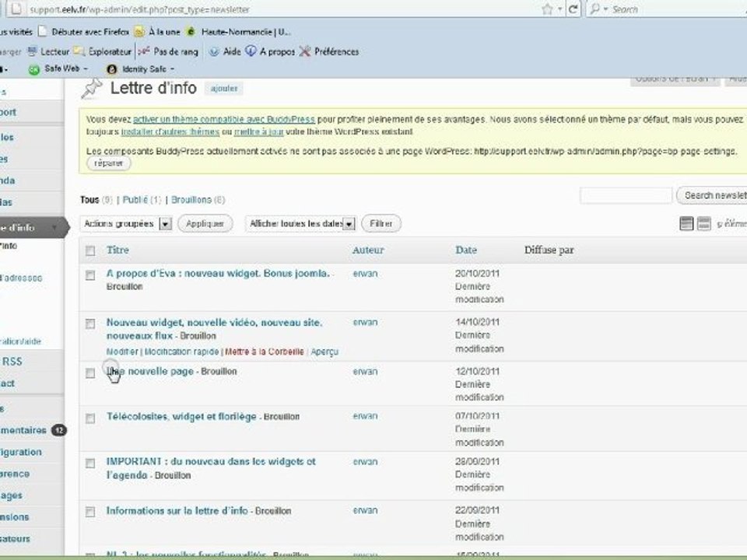Click Modification rapide link
The height and width of the screenshot is (560, 747).
pos(181,352)
